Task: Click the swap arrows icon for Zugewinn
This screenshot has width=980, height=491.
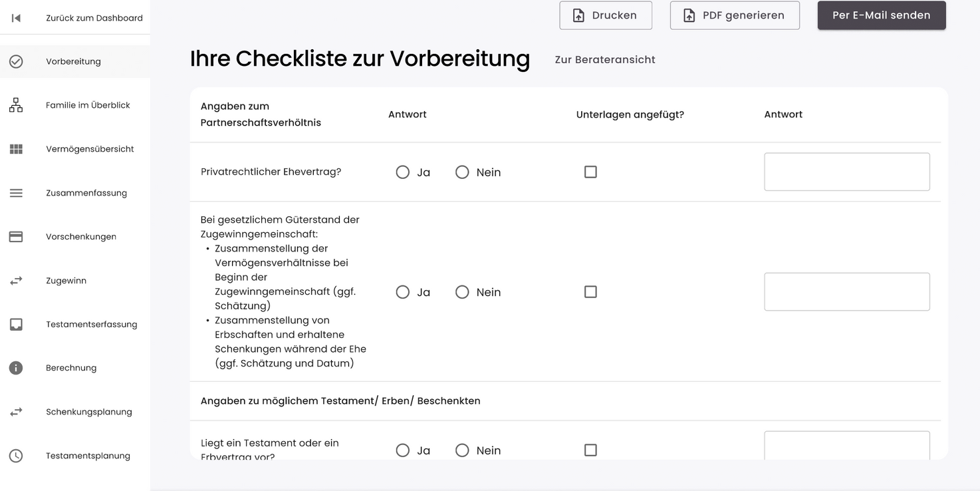Action: tap(16, 281)
